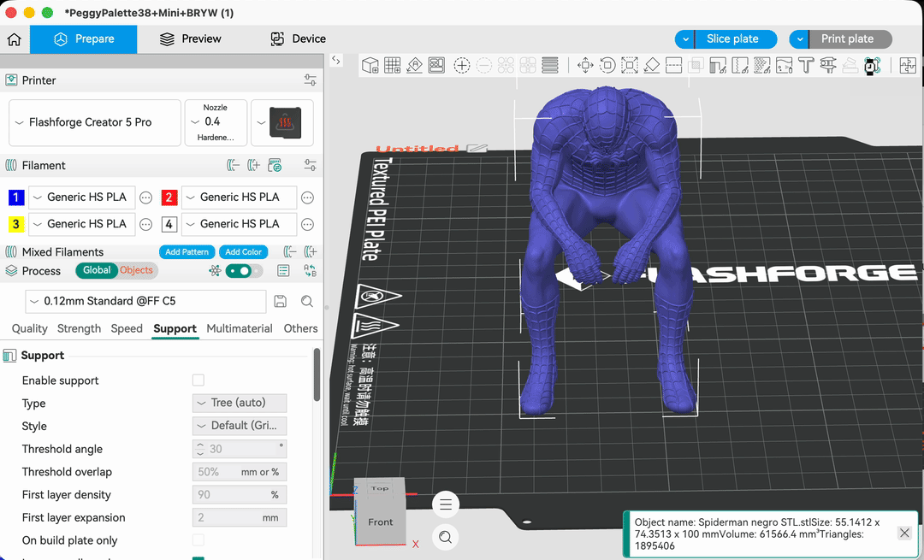Image resolution: width=924 pixels, height=560 pixels.
Task: Open the Print plate dropdown arrow
Action: [x=799, y=39]
